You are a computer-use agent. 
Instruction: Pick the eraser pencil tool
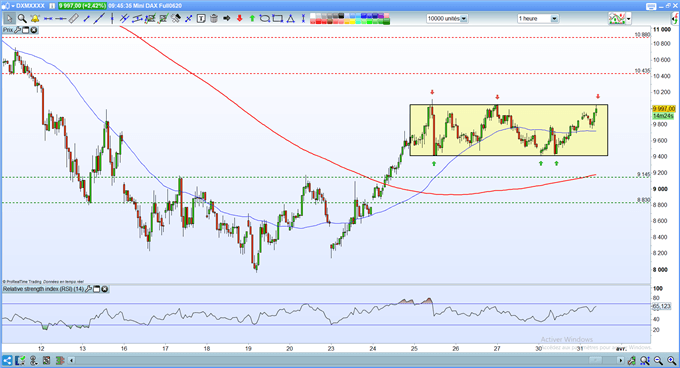tap(176, 18)
